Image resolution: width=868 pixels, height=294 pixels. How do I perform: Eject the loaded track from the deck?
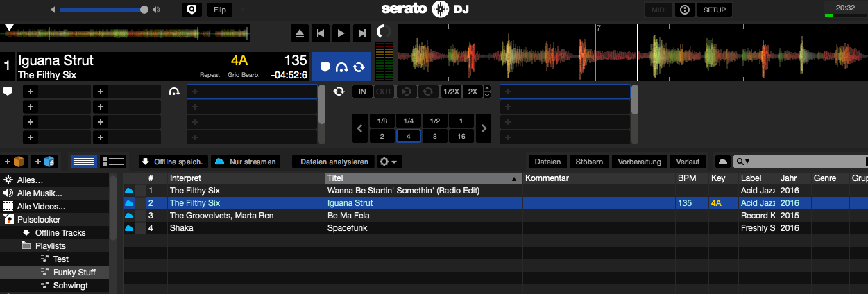tap(299, 33)
